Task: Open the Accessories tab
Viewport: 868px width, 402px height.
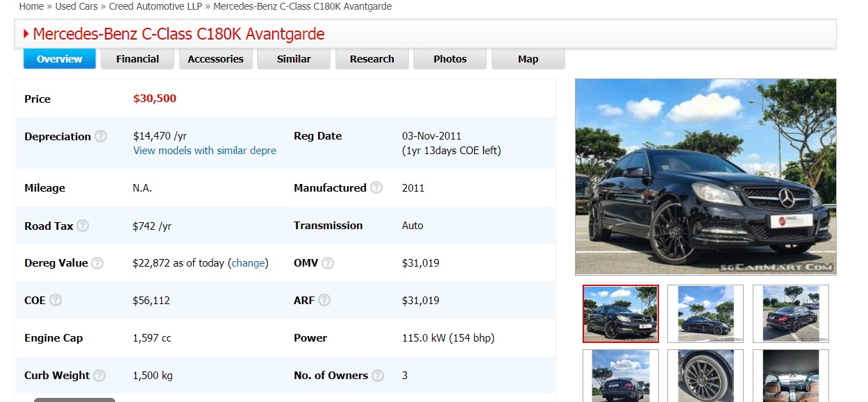Action: [x=215, y=59]
